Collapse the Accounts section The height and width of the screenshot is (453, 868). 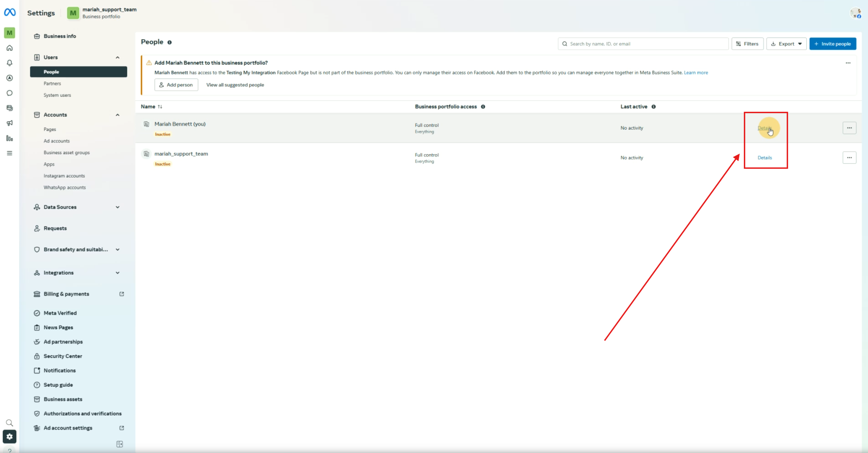(x=118, y=115)
